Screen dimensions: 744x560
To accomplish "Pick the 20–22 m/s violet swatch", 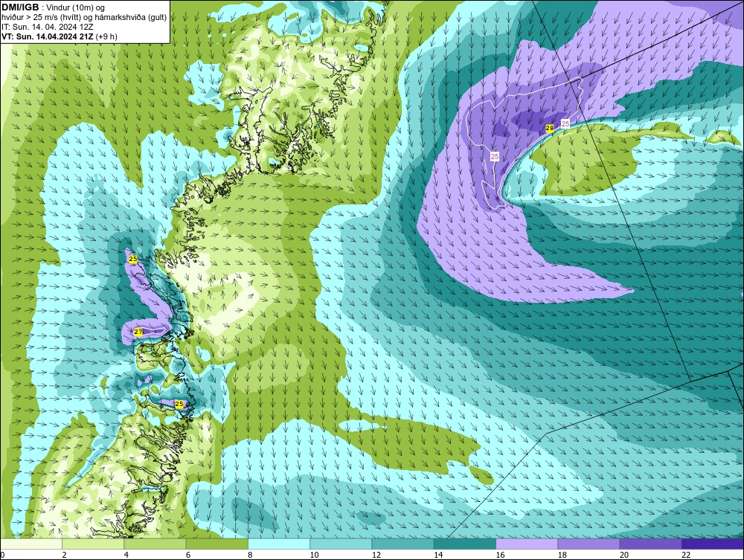I will tap(650, 544).
